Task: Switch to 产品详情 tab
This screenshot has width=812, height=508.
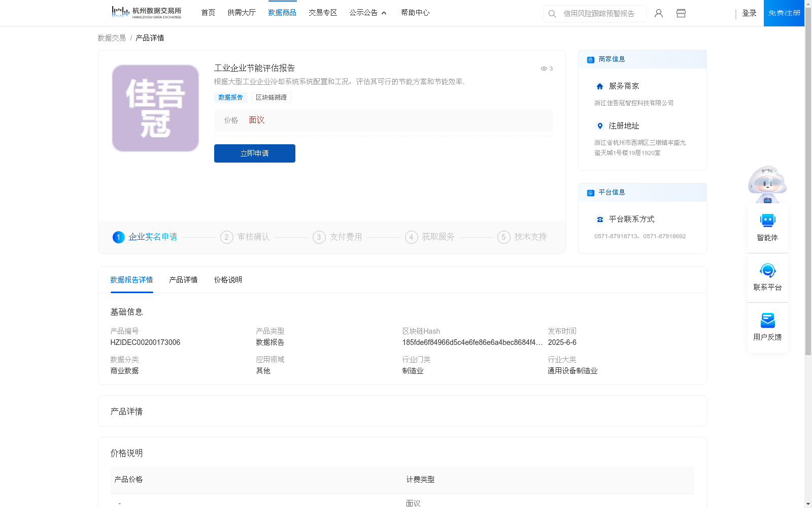Action: click(183, 280)
